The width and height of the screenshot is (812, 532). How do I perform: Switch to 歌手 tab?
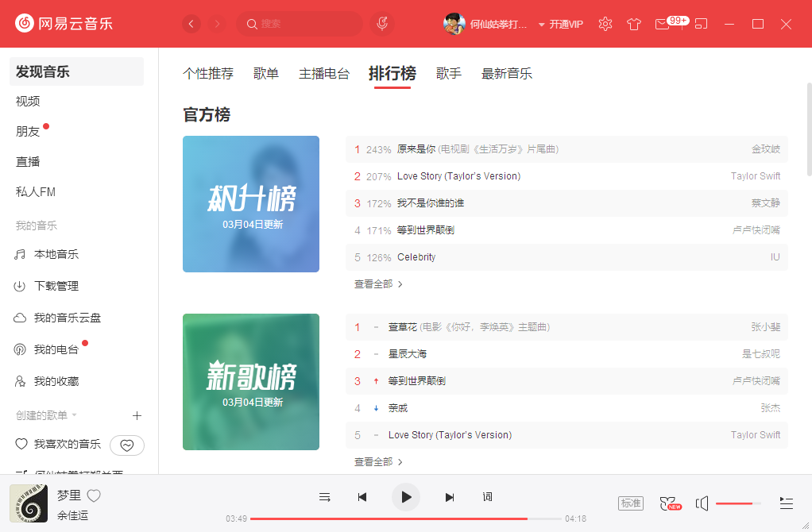pos(448,74)
